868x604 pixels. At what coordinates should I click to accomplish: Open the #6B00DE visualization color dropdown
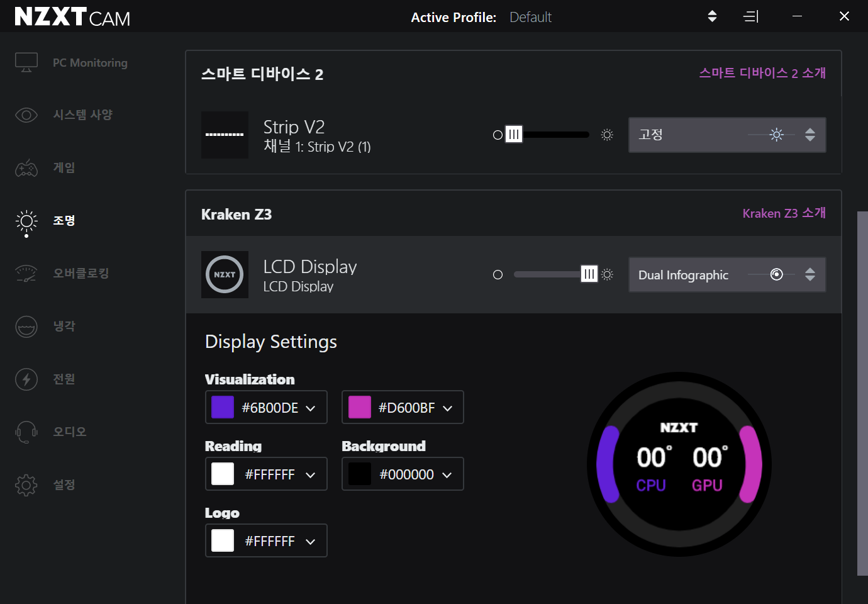point(266,407)
